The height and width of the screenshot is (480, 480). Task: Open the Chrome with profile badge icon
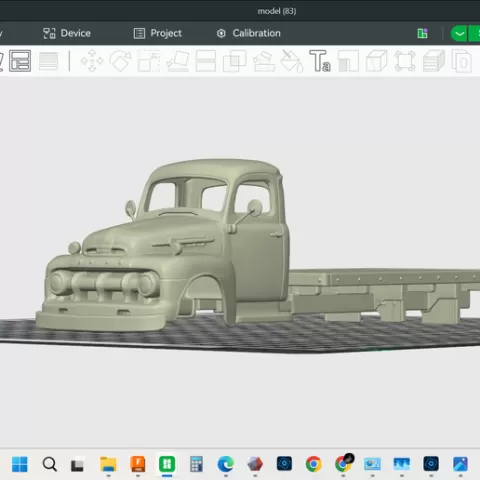(x=343, y=463)
